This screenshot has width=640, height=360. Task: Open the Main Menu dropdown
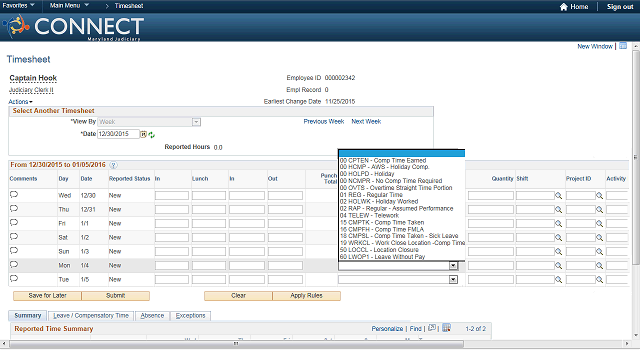tap(69, 5)
